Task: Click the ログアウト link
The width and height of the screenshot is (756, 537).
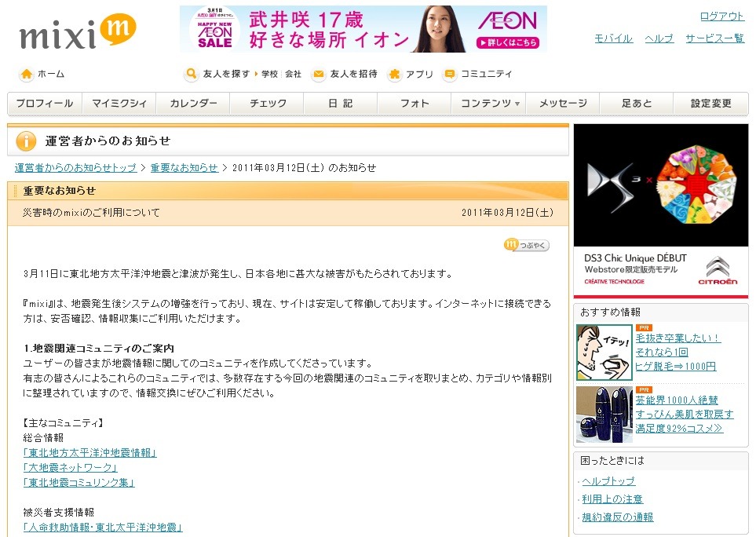Action: coord(721,16)
